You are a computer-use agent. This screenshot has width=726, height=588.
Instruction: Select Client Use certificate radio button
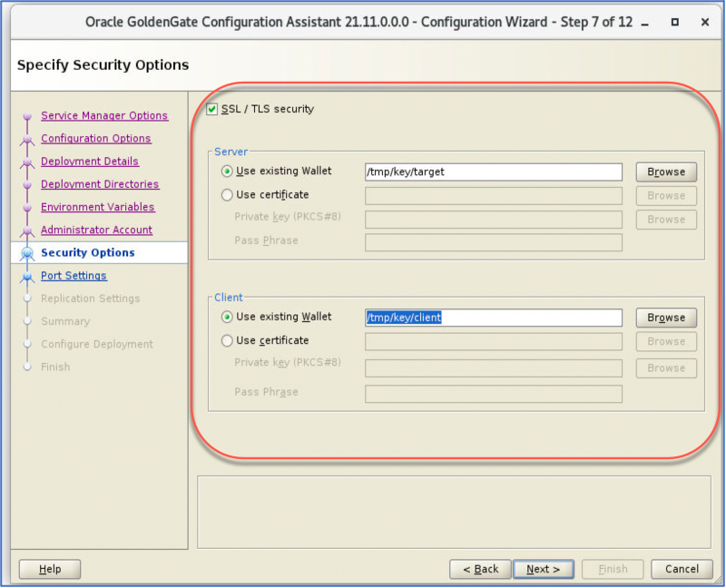click(227, 341)
